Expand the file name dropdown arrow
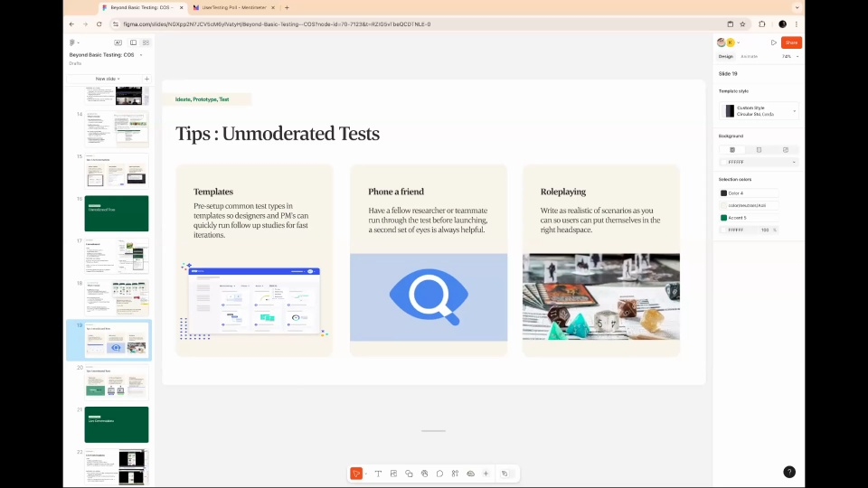Viewport: 868px width, 488px height. [141, 55]
